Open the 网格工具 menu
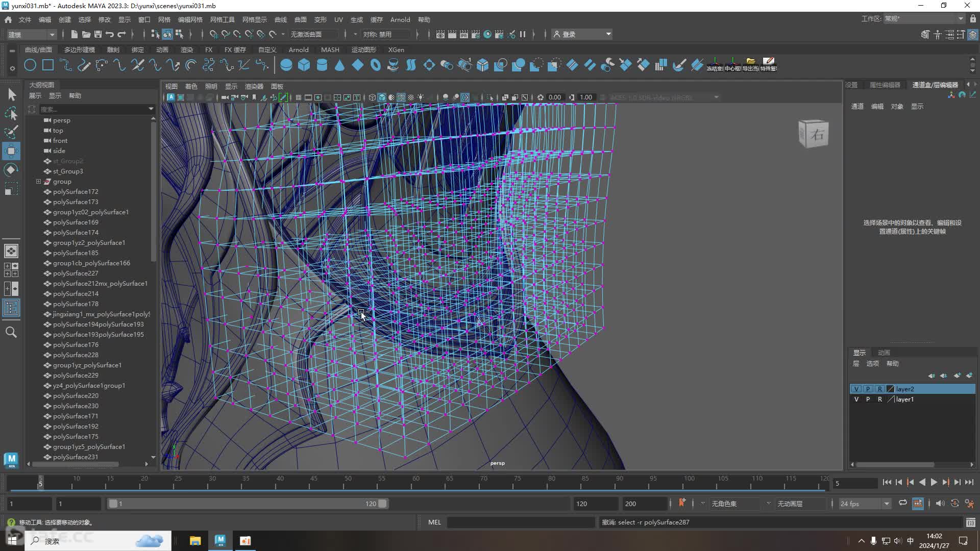This screenshot has width=980, height=551. tap(222, 19)
